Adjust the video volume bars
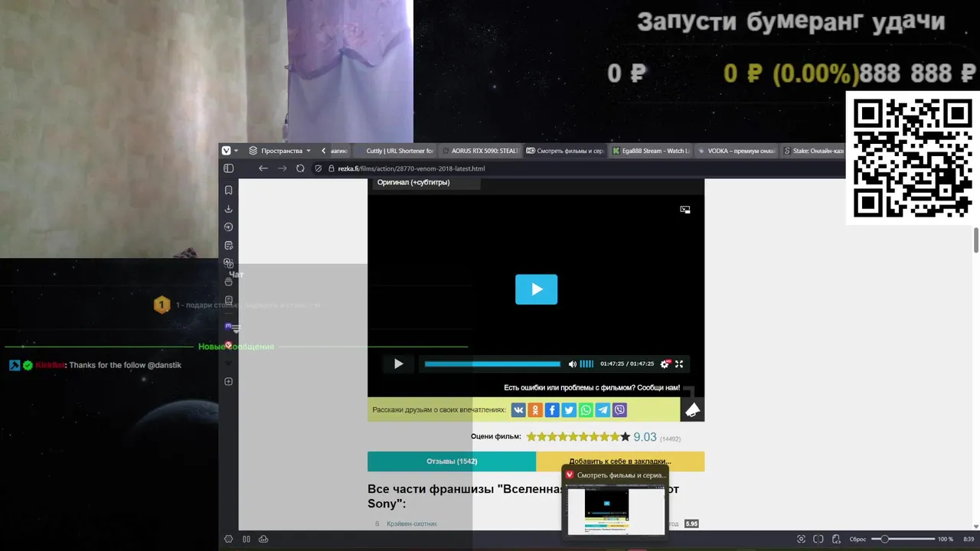The width and height of the screenshot is (980, 551). coord(586,364)
